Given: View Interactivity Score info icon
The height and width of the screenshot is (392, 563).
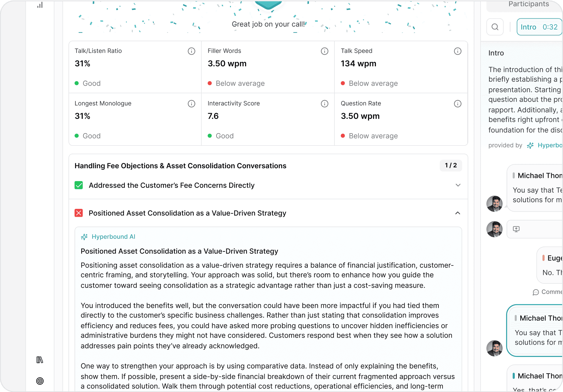Looking at the screenshot, I should click(x=324, y=104).
